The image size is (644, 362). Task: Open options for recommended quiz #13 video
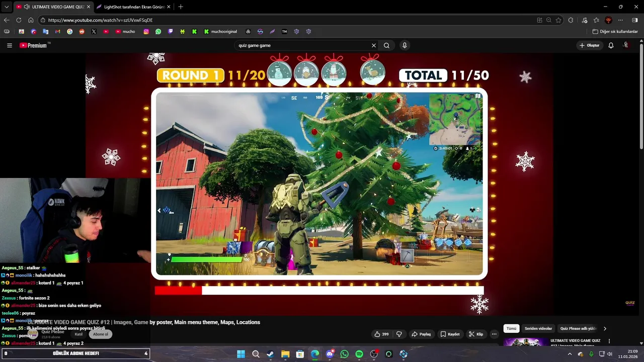click(x=609, y=341)
